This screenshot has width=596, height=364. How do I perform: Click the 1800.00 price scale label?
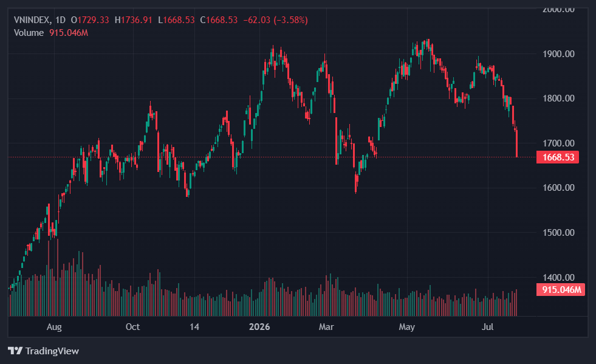558,98
